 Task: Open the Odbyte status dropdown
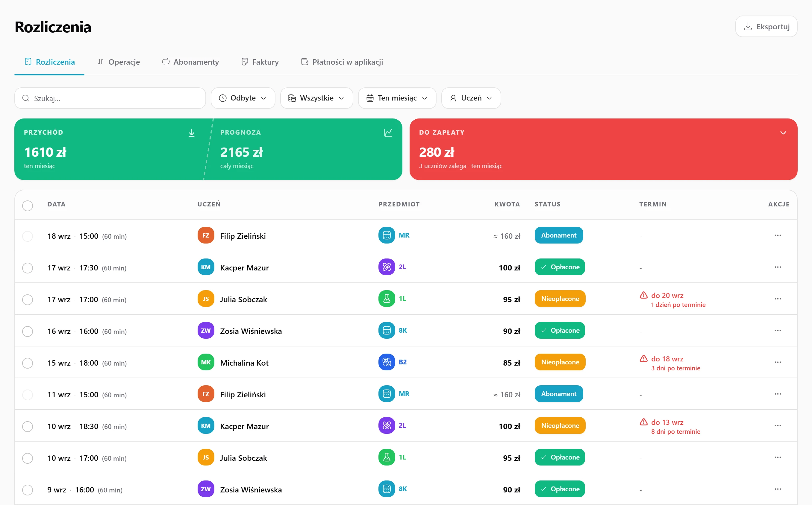click(x=243, y=98)
